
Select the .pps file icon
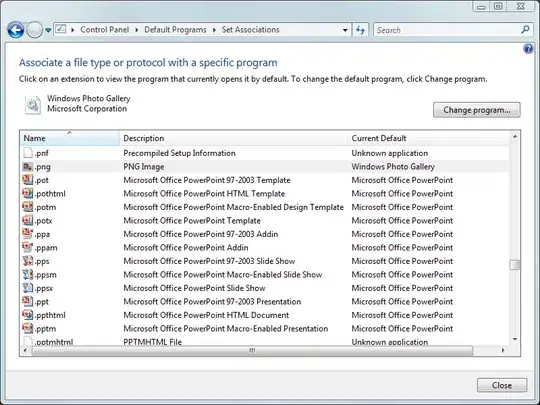tap(28, 261)
